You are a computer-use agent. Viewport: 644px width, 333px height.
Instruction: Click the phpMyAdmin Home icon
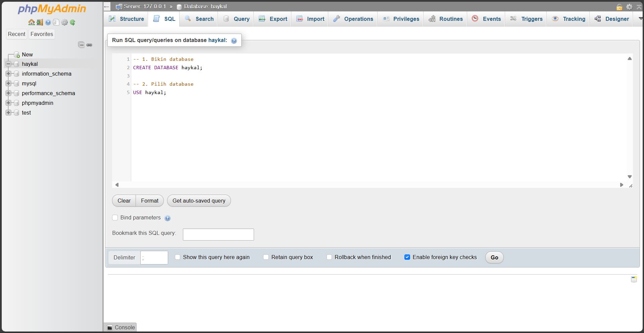click(32, 22)
